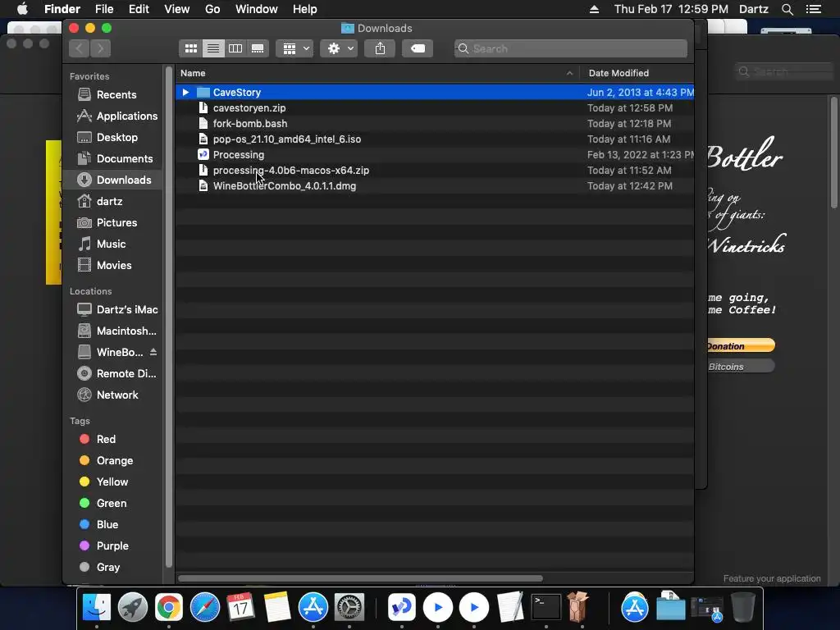Viewport: 840px width, 630px height.
Task: Toggle sort direction arrow in Name column
Action: coord(569,73)
